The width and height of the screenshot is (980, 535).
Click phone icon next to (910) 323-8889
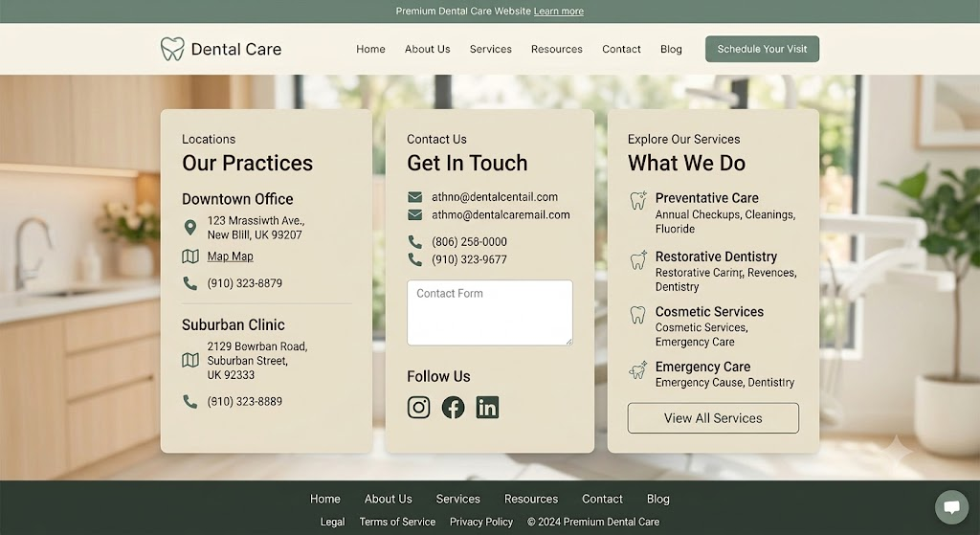pos(190,401)
